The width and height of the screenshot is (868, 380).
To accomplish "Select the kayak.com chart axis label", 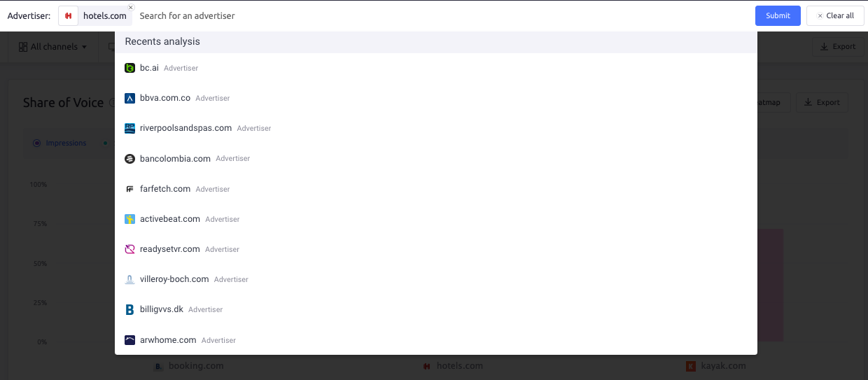I will pos(723,366).
